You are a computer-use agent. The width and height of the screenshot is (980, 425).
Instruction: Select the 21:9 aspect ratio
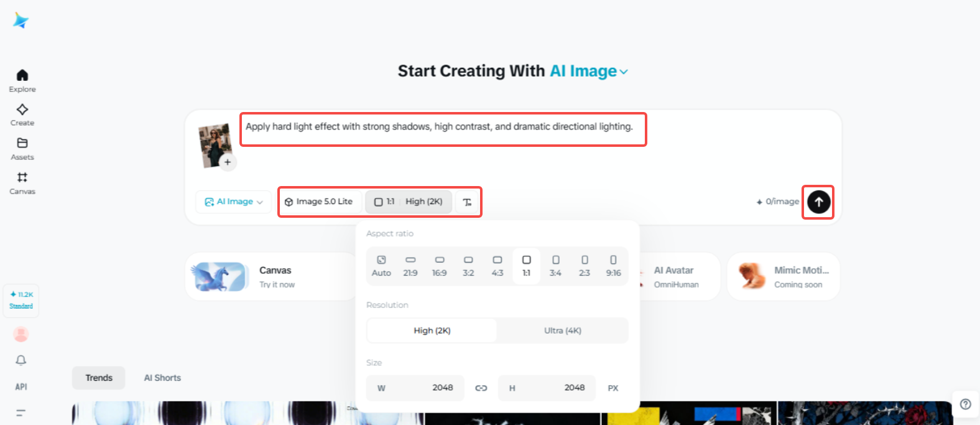(x=410, y=266)
